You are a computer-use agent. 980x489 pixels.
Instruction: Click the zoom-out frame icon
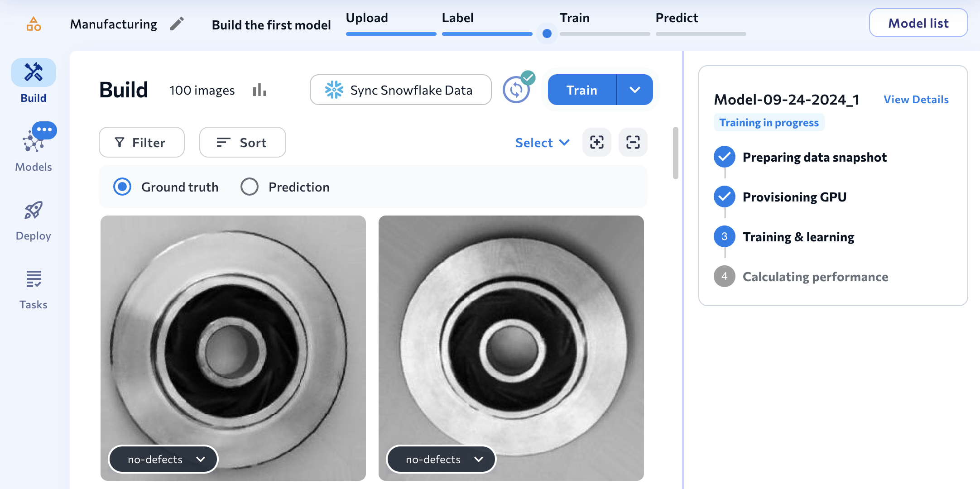[633, 143]
